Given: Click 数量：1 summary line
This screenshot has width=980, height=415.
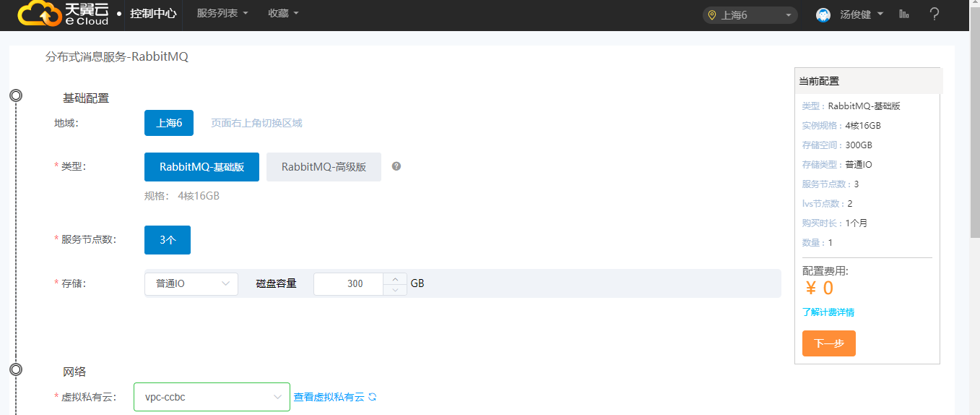Looking at the screenshot, I should click(x=818, y=242).
